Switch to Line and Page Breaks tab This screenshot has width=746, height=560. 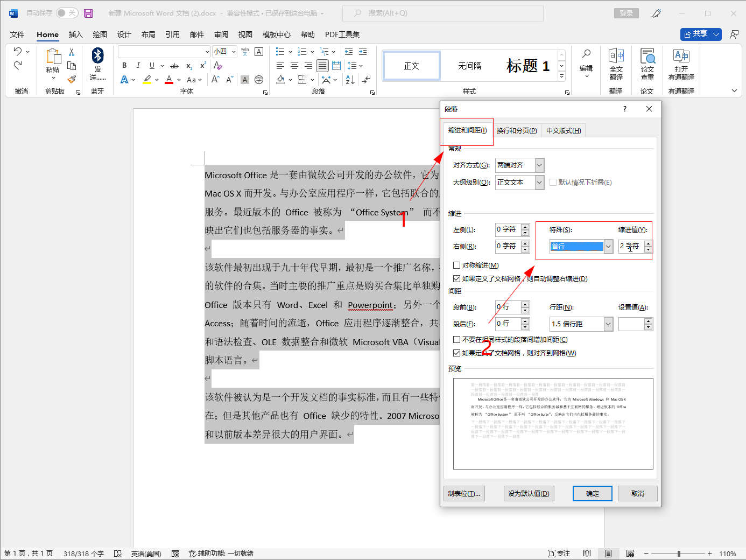coord(517,130)
